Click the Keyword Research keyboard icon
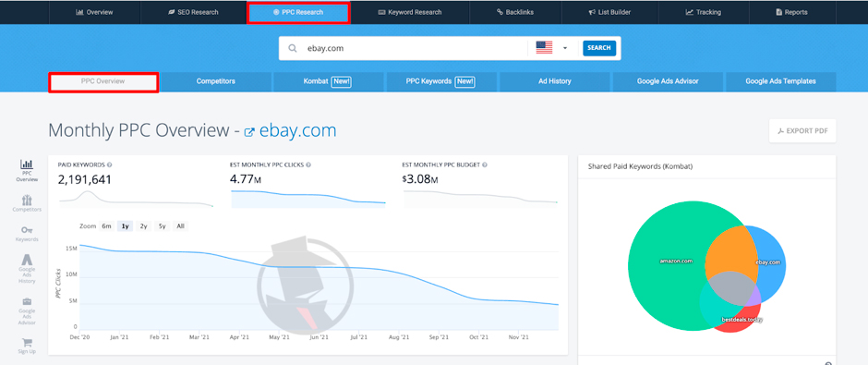 [381, 12]
